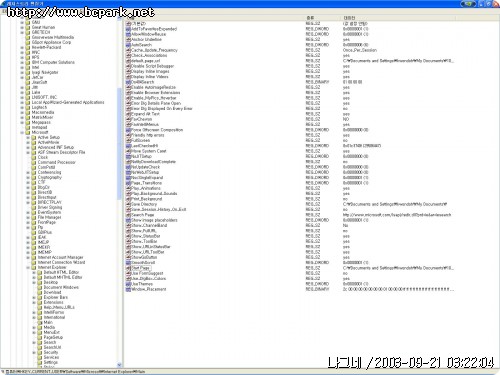Expand the Macromedia tree node
The height and width of the screenshot is (375, 500).
22,112
